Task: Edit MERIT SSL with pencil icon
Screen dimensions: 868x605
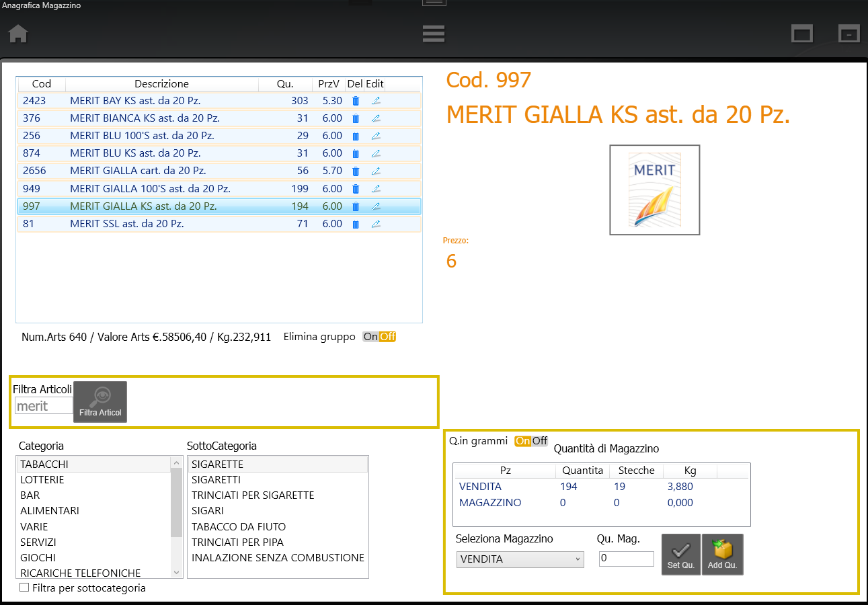Action: (376, 224)
